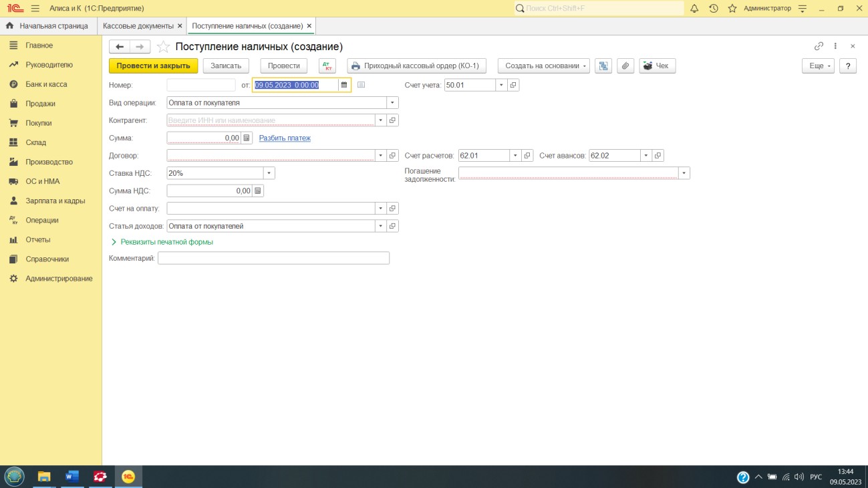Viewport: 868px width, 488px height.
Task: Open favorites star in title bar
Action: [x=732, y=8]
